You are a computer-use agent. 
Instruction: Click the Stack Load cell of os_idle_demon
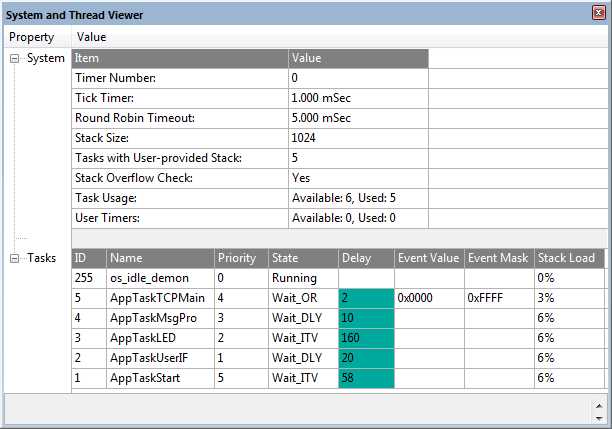569,278
